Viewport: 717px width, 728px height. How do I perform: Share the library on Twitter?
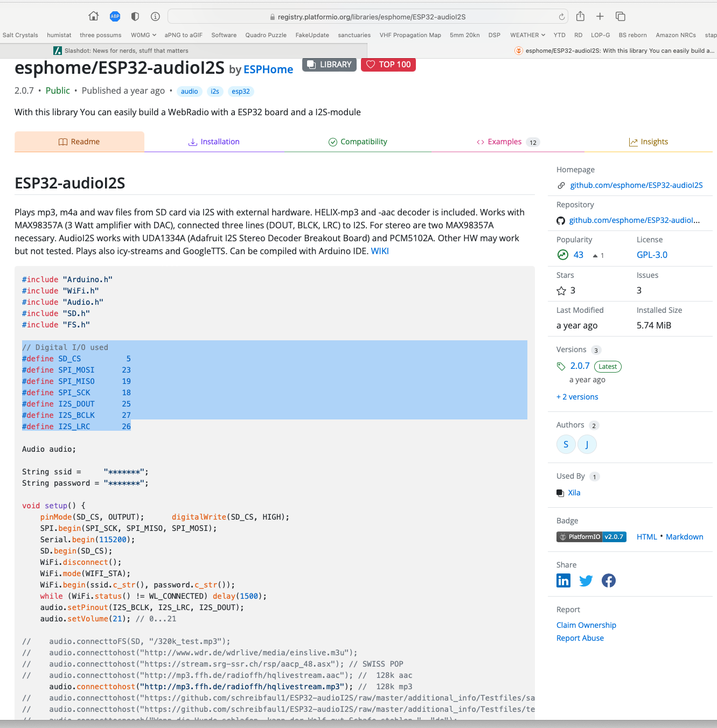586,580
